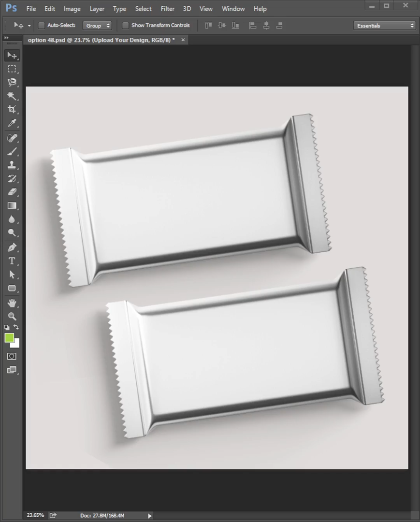Enable the Auto-Select checkbox
The image size is (420, 522).
(x=42, y=25)
